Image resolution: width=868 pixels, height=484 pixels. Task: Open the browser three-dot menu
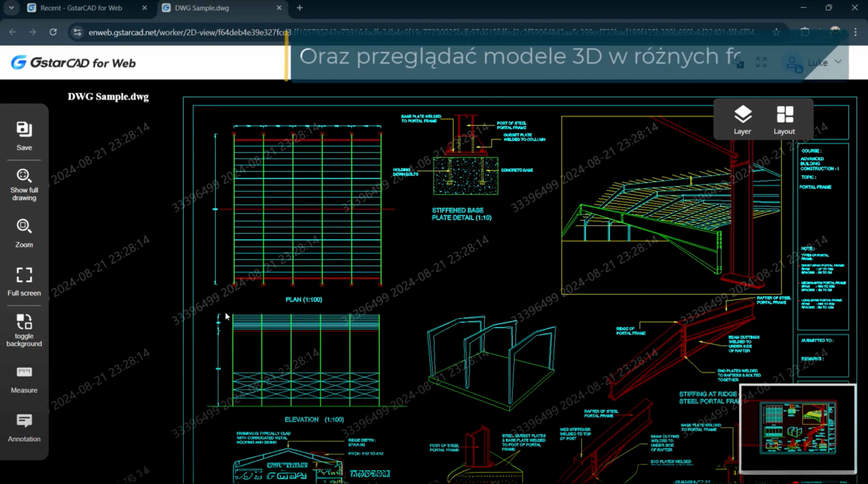(x=856, y=32)
